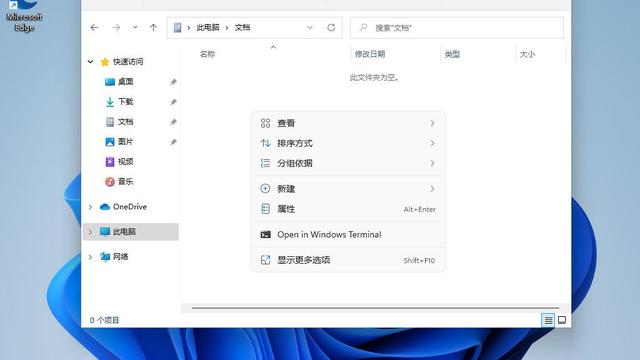
Task: Choose 显示更多选项 in context menu
Action: coord(348,260)
